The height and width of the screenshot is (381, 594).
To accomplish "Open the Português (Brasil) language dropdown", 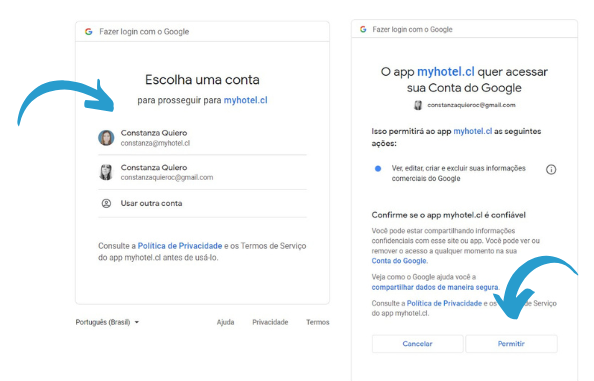I will [107, 322].
